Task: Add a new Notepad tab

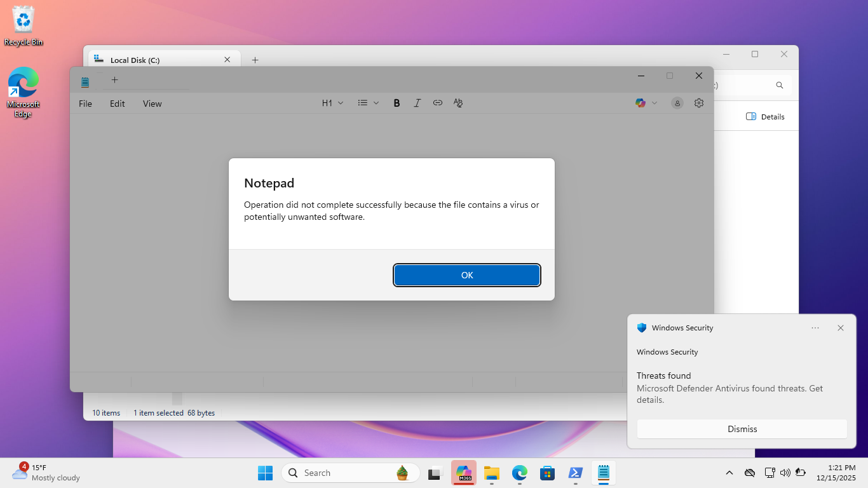Action: [x=114, y=80]
